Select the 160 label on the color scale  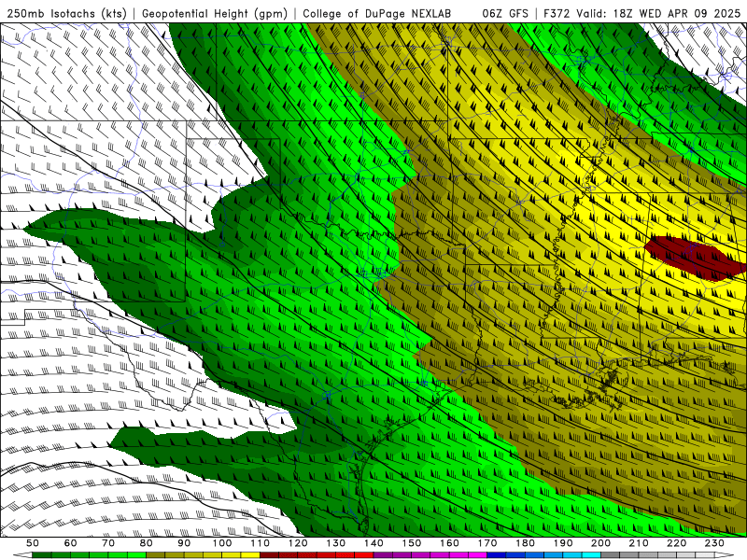click(x=449, y=543)
